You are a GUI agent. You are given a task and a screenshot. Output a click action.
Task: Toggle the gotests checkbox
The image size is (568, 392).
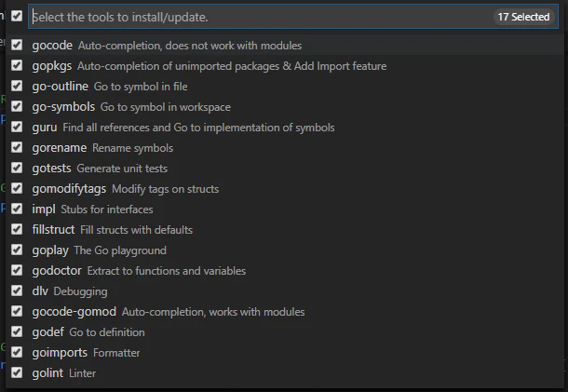tap(17, 168)
